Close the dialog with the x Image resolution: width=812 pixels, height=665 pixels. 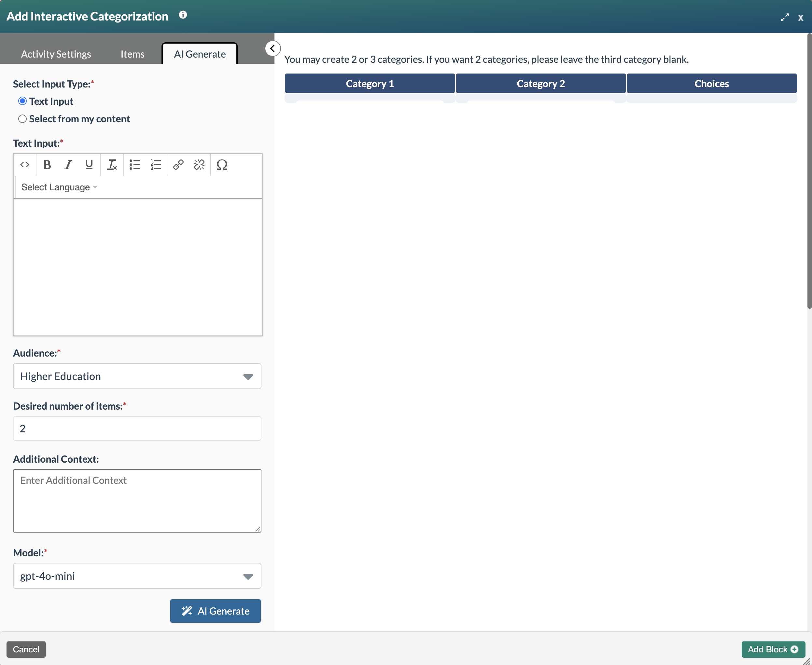(801, 18)
